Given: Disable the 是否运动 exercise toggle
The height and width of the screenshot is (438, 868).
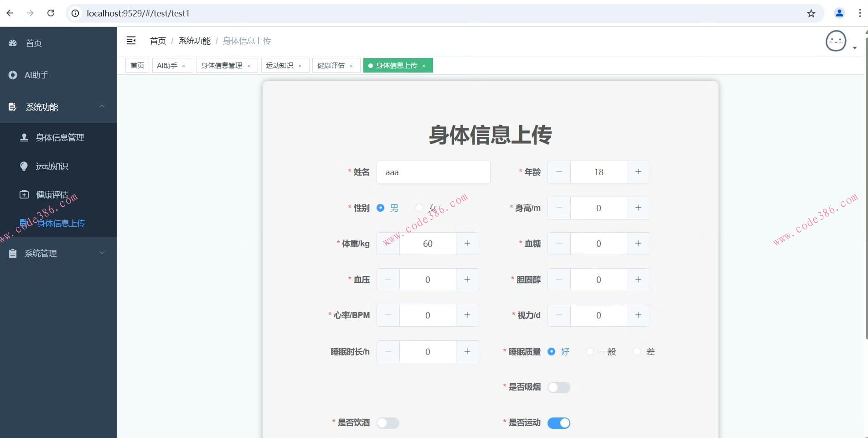Looking at the screenshot, I should [x=559, y=423].
